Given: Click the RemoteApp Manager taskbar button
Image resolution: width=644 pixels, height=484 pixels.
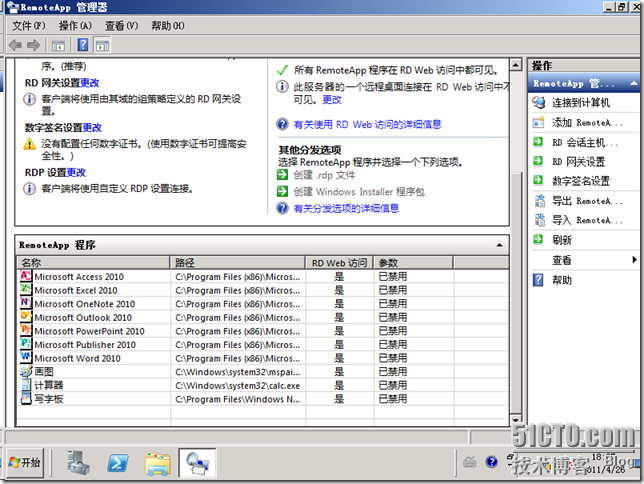Looking at the screenshot, I should pos(198,463).
